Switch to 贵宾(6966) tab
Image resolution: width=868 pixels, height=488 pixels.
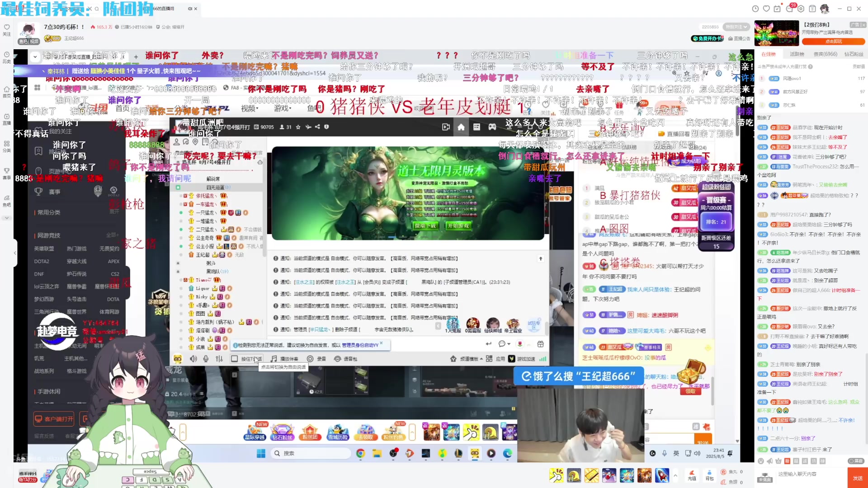(x=825, y=54)
